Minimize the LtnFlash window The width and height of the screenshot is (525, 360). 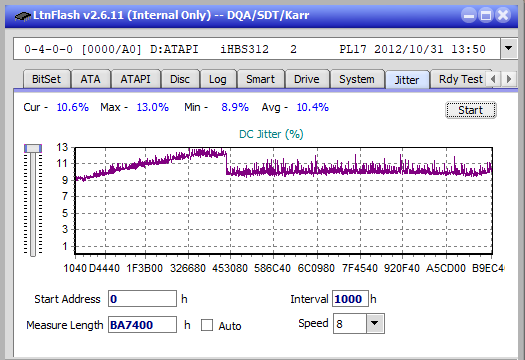click(469, 15)
